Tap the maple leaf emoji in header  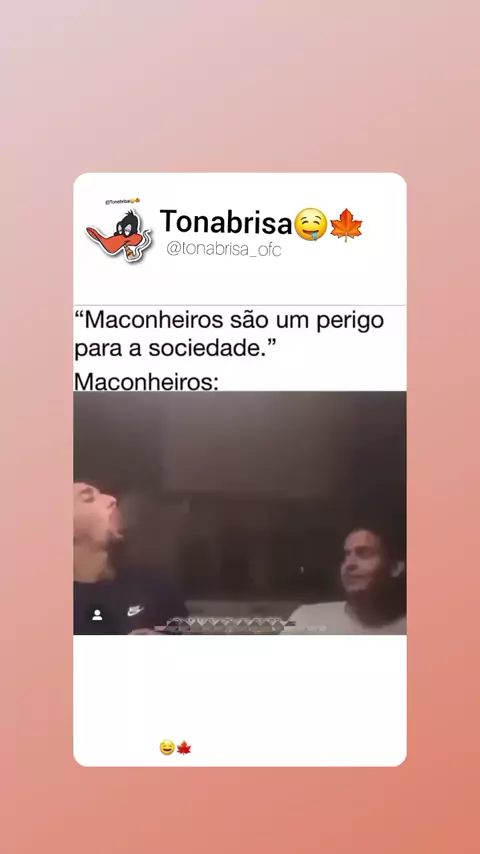(346, 225)
